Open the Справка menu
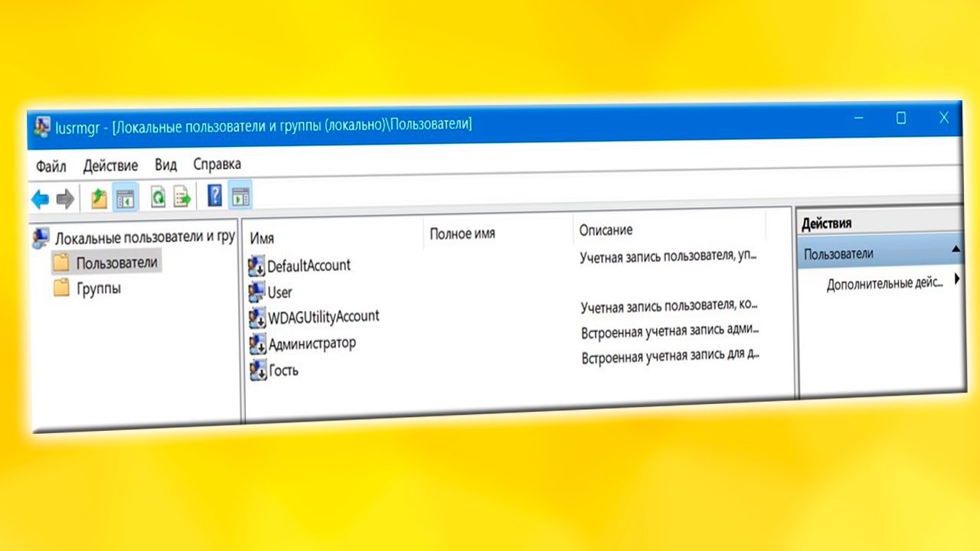The width and height of the screenshot is (980, 551). tap(217, 164)
